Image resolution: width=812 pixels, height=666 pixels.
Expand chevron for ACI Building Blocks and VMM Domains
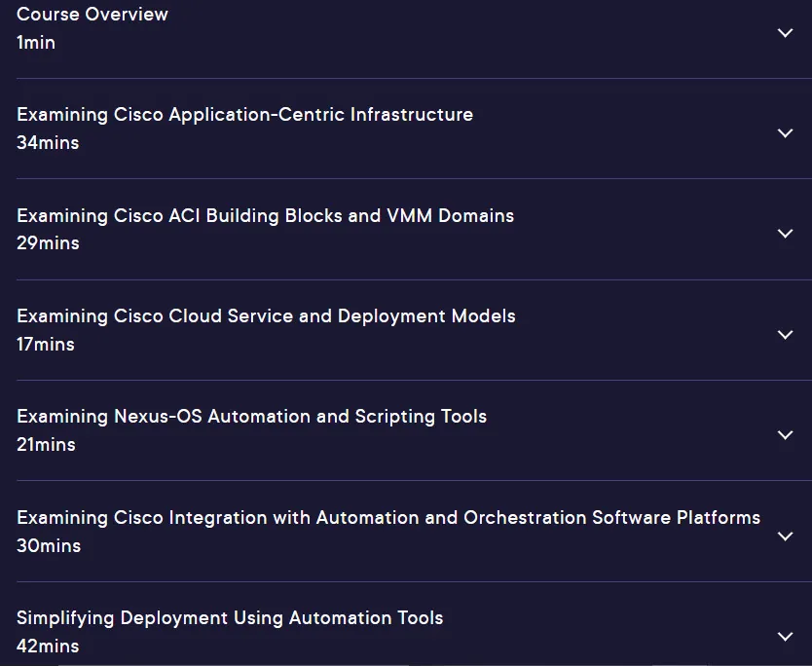coord(785,234)
